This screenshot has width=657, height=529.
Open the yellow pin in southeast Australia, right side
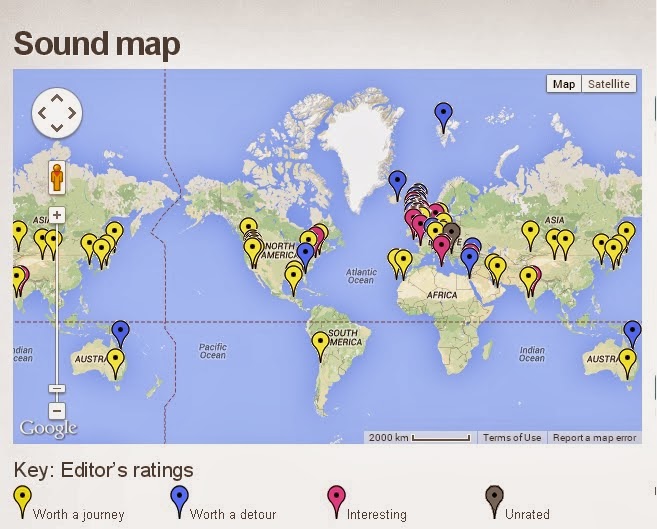coord(627,360)
